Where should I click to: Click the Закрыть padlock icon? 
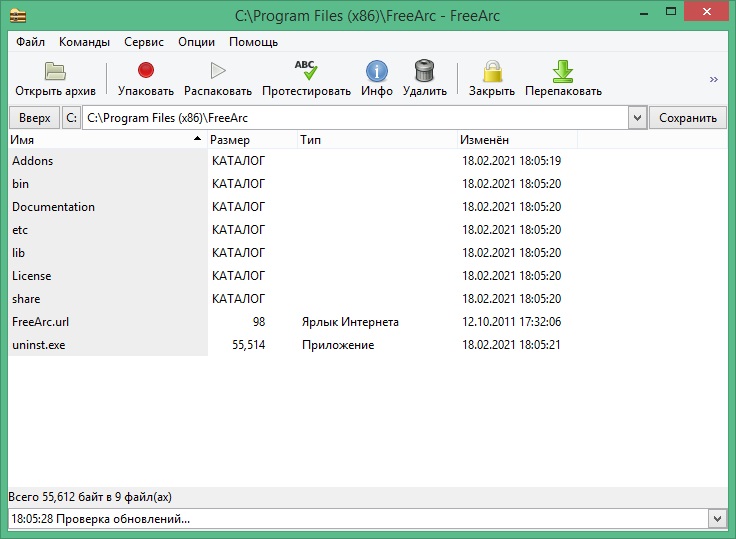[492, 71]
